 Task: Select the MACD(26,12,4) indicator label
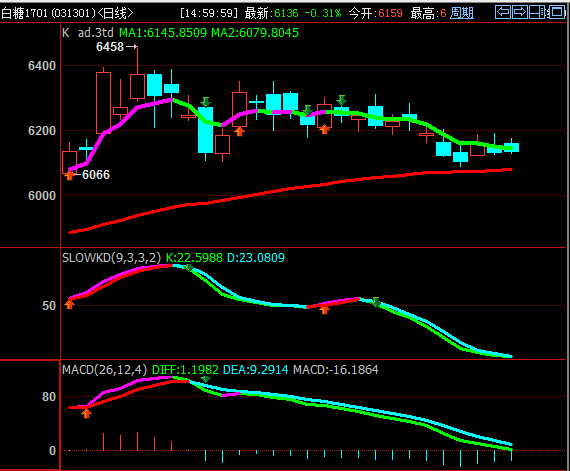pos(105,370)
